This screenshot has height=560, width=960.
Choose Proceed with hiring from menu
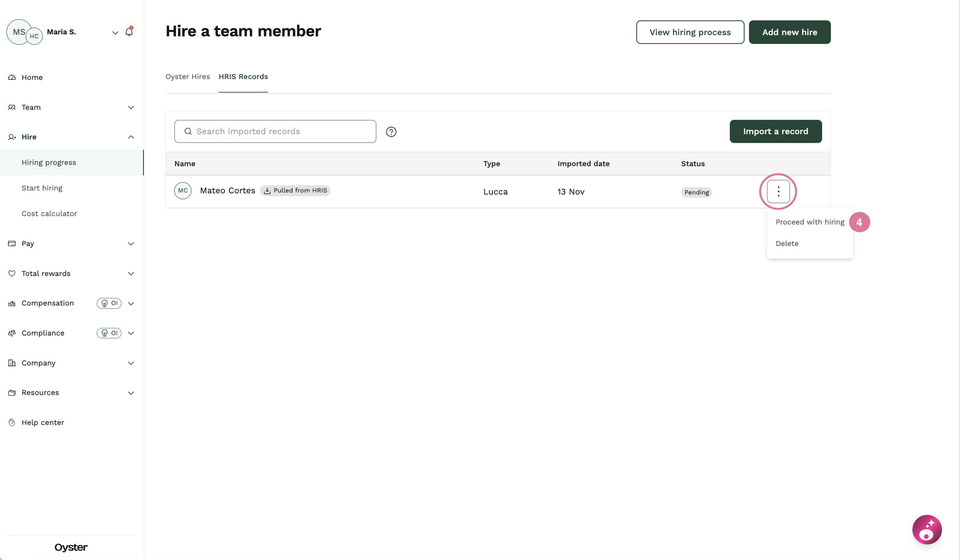click(x=810, y=222)
